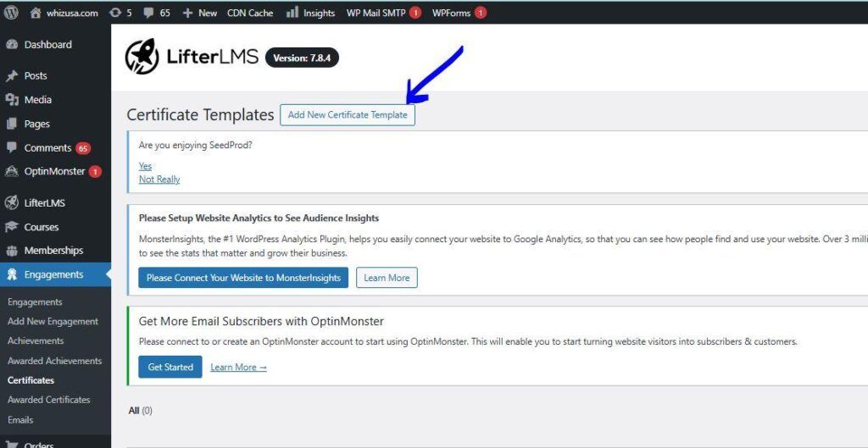This screenshot has width=868, height=448.
Task: Click the WPForms notification badge
Action: [x=481, y=13]
